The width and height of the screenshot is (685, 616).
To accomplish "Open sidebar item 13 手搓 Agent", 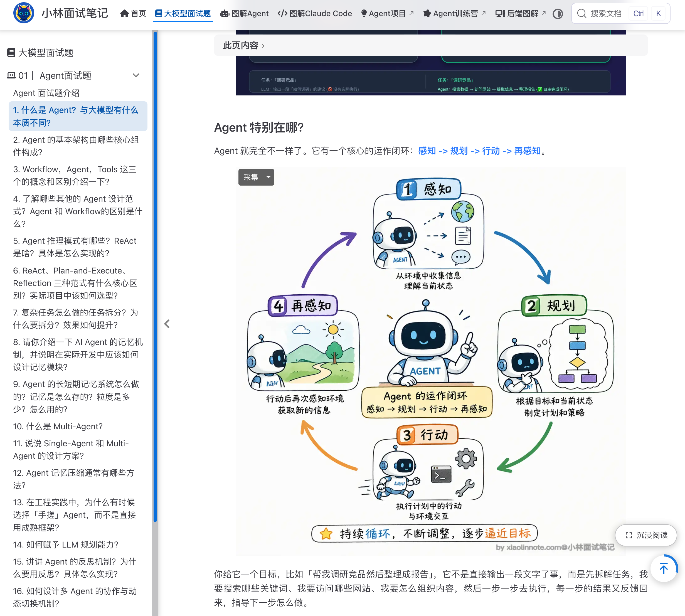I will (78, 514).
